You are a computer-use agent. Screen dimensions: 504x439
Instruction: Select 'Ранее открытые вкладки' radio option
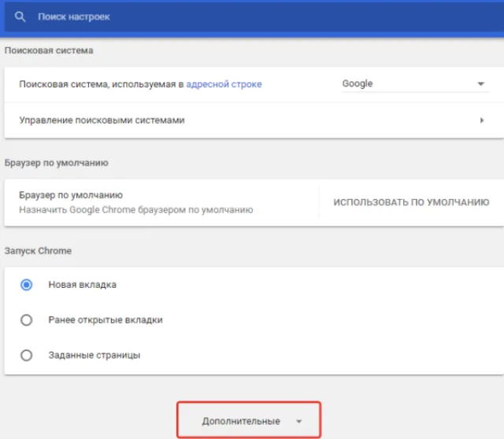tap(26, 320)
